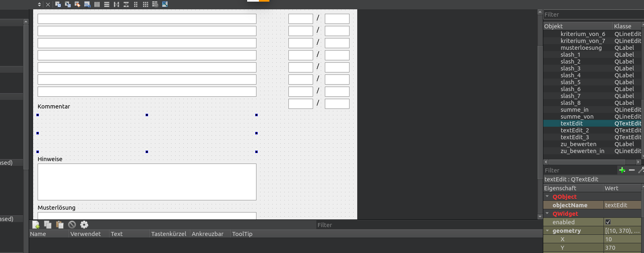644x253 pixels.
Task: Click Break Layout toolbar icon
Action: click(155, 4)
